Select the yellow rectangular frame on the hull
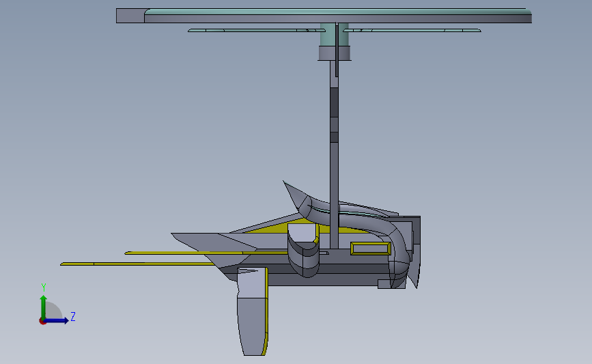Viewport: 592px width, 364px height. click(x=370, y=249)
